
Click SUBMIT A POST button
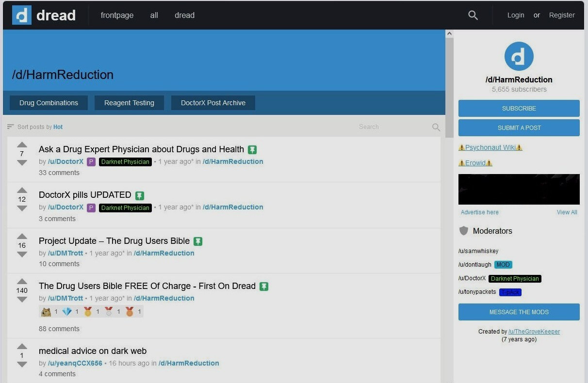click(x=519, y=128)
